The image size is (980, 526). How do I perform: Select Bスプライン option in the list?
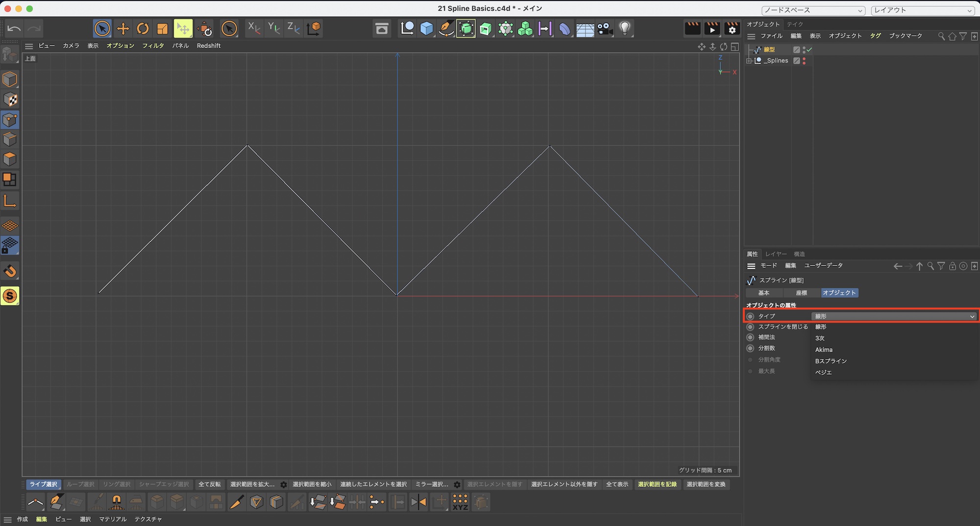pos(831,361)
